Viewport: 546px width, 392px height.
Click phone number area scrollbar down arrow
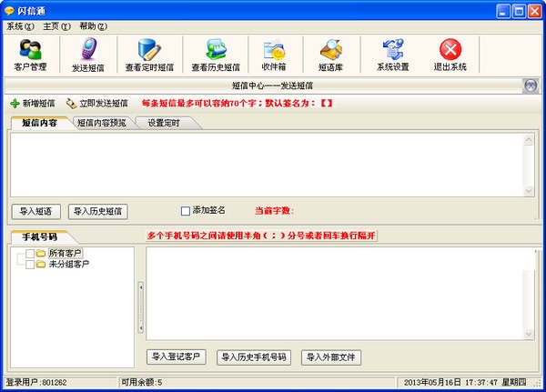[x=529, y=334]
